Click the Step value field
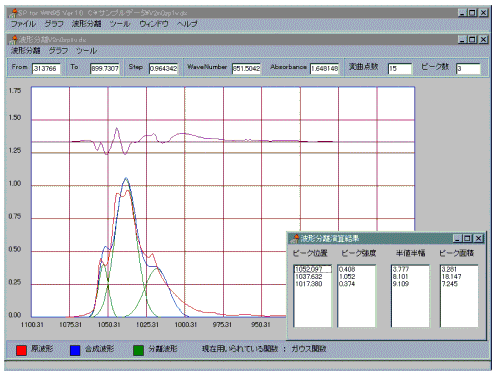 point(163,68)
